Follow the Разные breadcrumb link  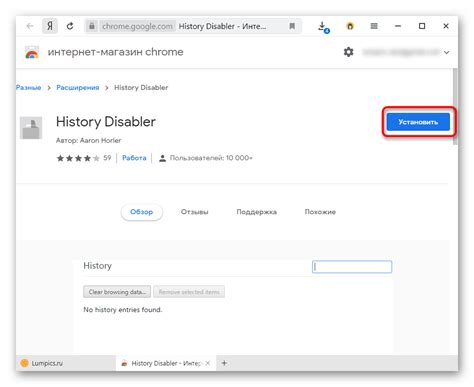point(29,88)
